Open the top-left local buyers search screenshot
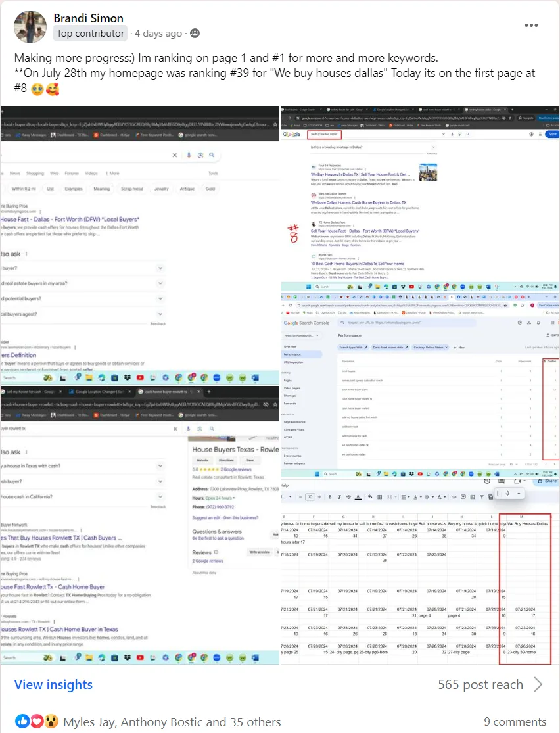 pyautogui.click(x=139, y=245)
